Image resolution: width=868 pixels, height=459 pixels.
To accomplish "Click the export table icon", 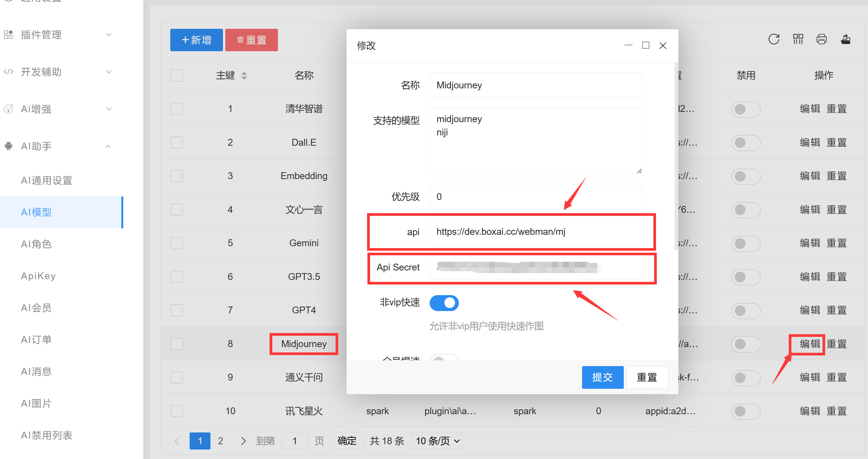I will coord(845,39).
